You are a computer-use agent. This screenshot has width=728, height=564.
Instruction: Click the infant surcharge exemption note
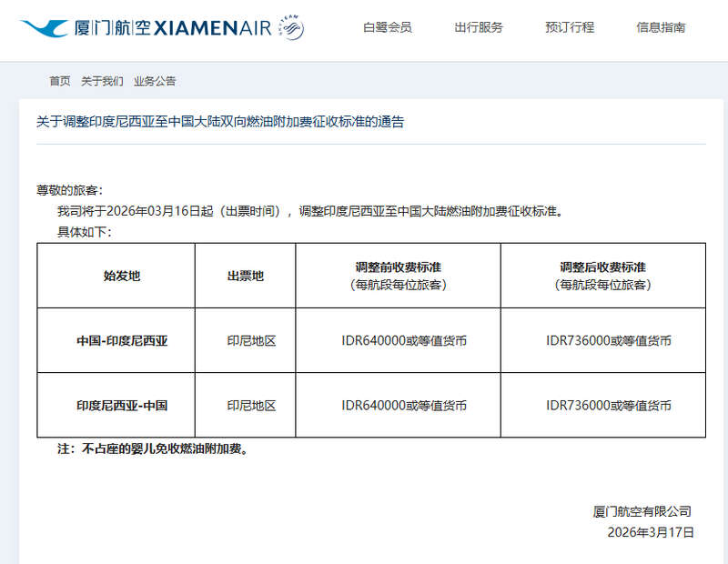click(153, 448)
